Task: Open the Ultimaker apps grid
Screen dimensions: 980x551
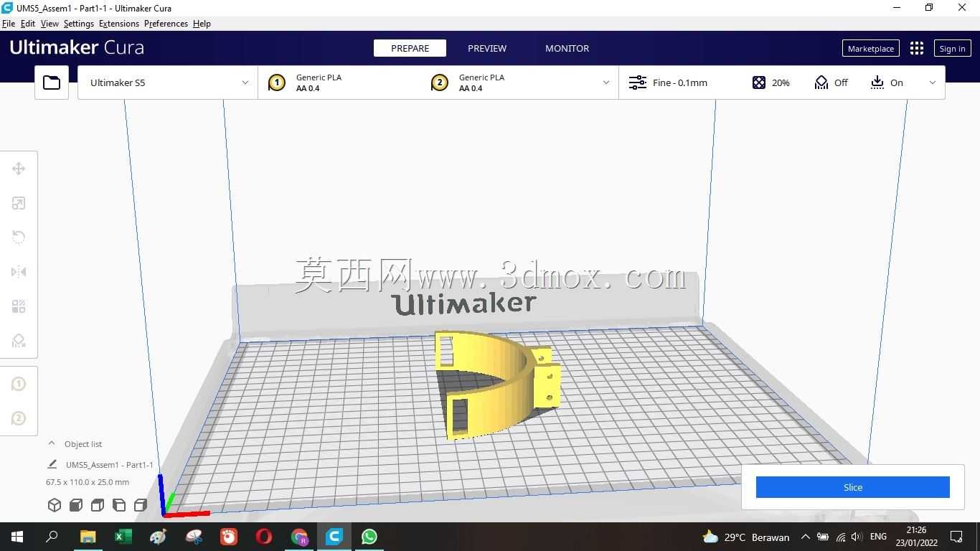Action: click(917, 48)
